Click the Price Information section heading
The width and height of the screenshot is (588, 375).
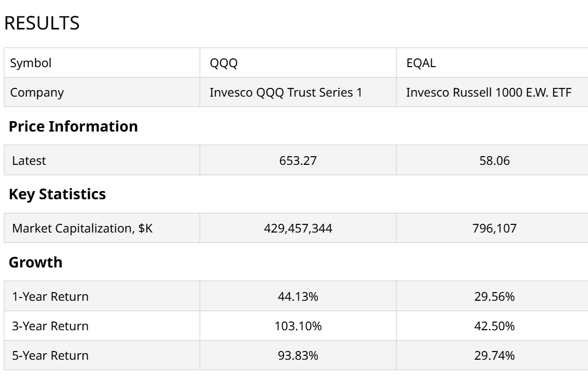pyautogui.click(x=73, y=126)
